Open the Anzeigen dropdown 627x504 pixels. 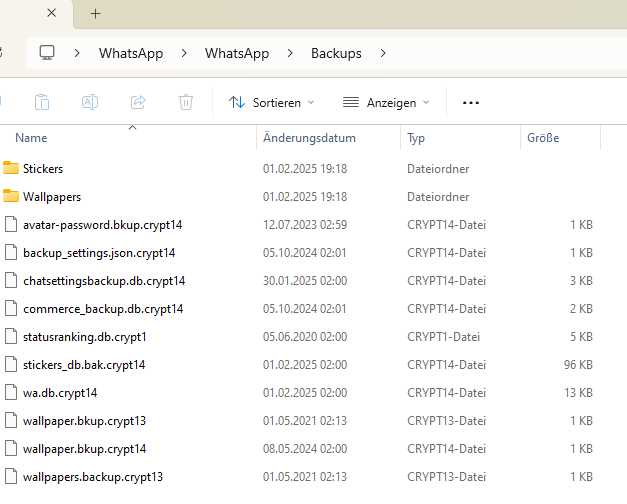385,102
